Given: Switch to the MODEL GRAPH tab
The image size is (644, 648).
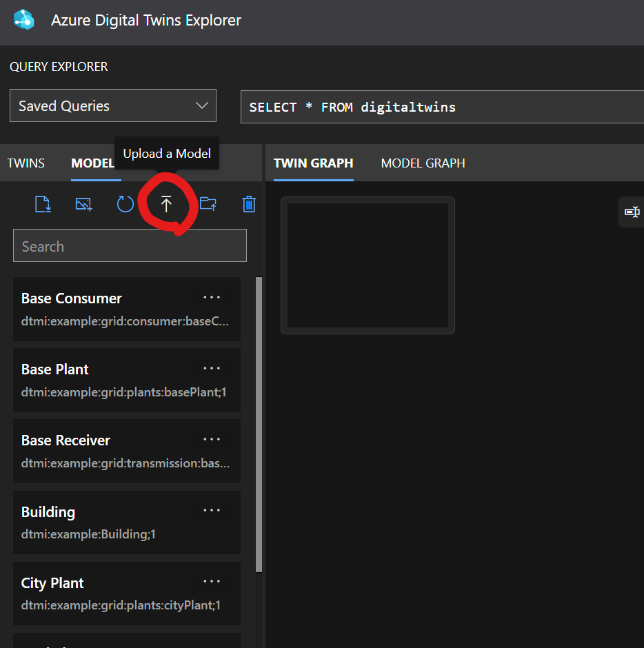Looking at the screenshot, I should 423,163.
